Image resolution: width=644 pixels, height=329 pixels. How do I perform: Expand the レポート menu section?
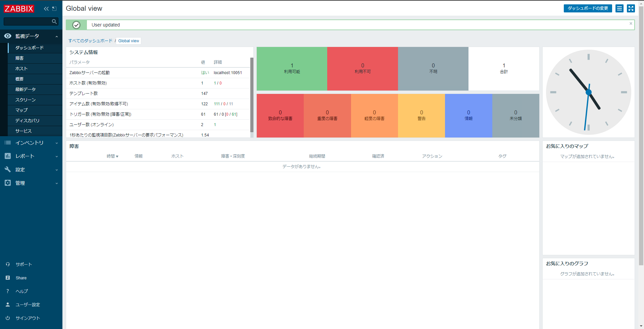point(31,156)
